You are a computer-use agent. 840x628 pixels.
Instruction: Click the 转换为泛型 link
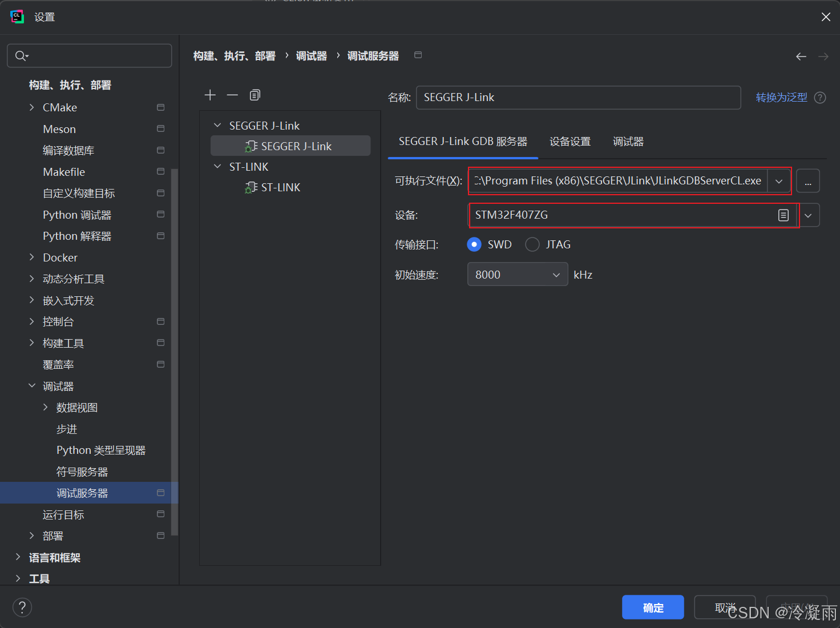pyautogui.click(x=781, y=98)
